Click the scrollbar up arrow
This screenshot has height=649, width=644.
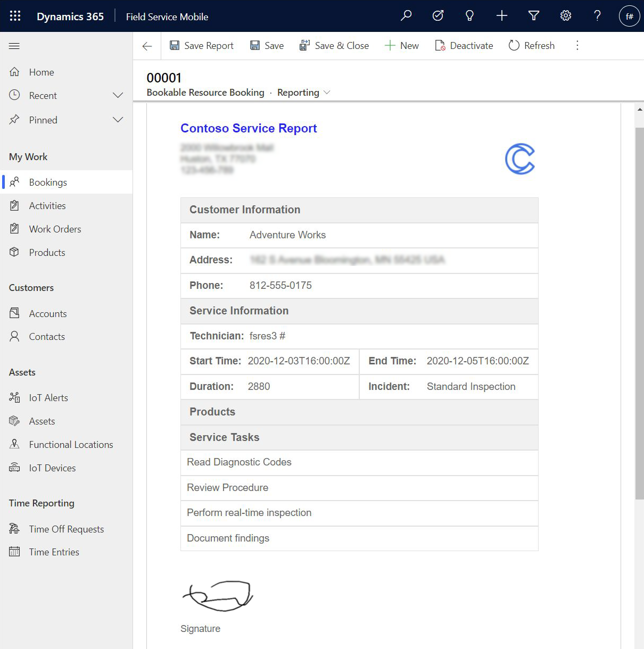point(639,110)
